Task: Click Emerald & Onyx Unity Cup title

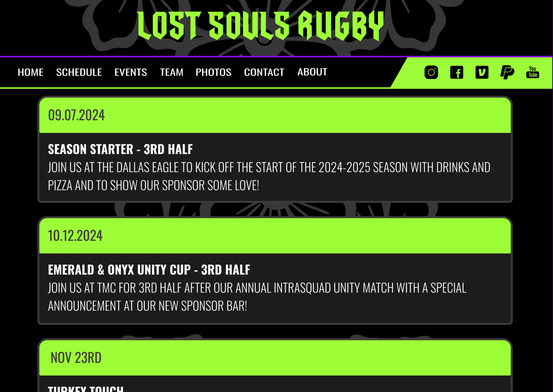Action: coord(149,270)
